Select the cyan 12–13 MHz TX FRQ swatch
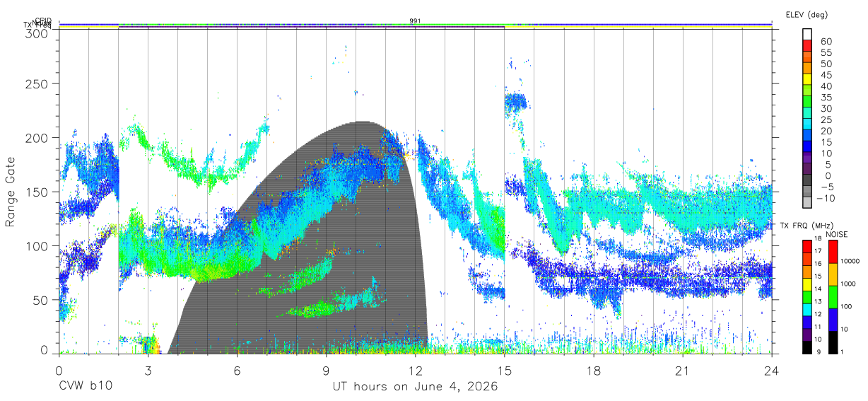This screenshot has width=868, height=401. pyautogui.click(x=807, y=310)
